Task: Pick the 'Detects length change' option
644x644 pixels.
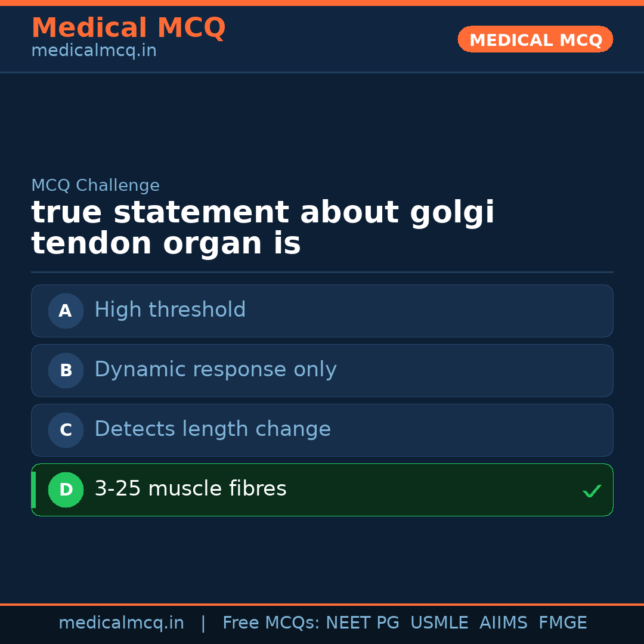Action: coord(212,429)
